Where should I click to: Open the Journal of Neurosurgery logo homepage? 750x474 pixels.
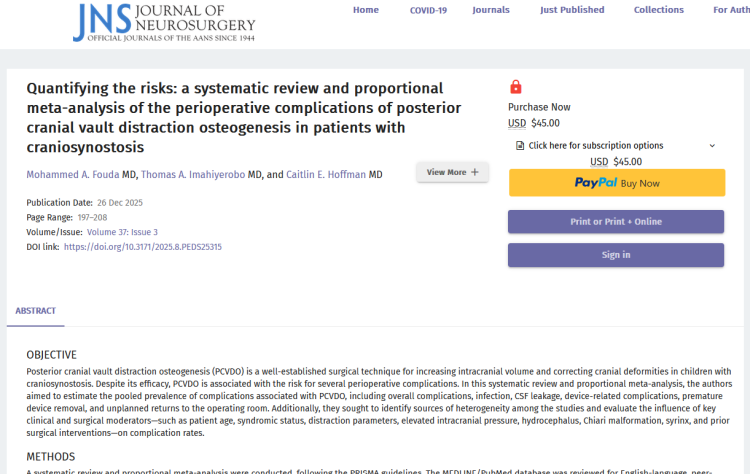click(164, 22)
